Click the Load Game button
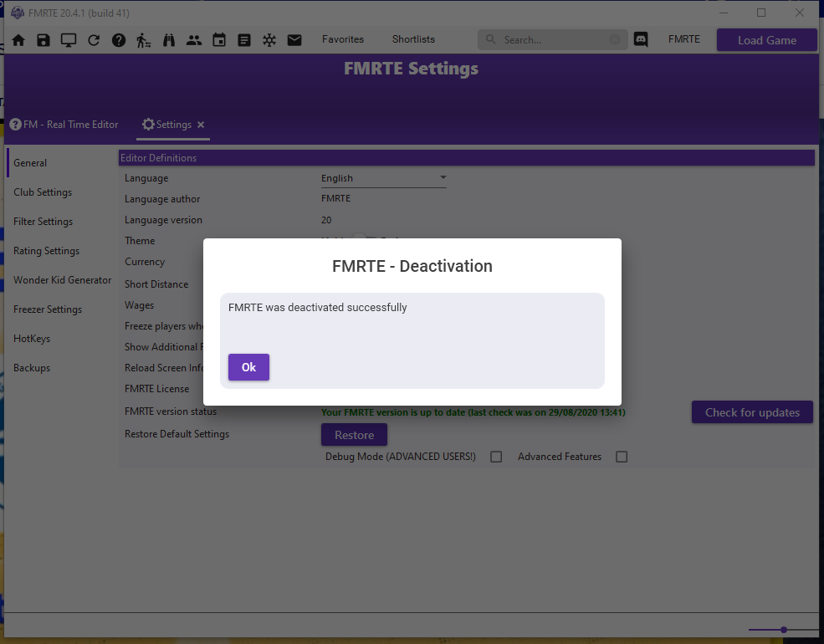This screenshot has height=644, width=824. 767,40
